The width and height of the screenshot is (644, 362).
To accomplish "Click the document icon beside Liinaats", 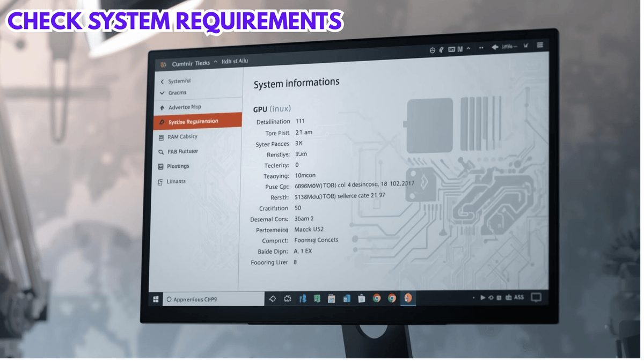I will pyautogui.click(x=160, y=182).
